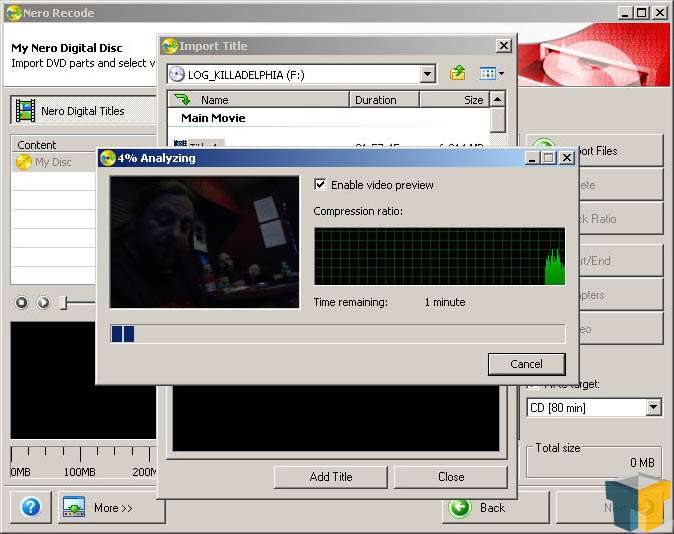
Task: Open the CD [80 min] target dropdown
Action: click(x=653, y=407)
